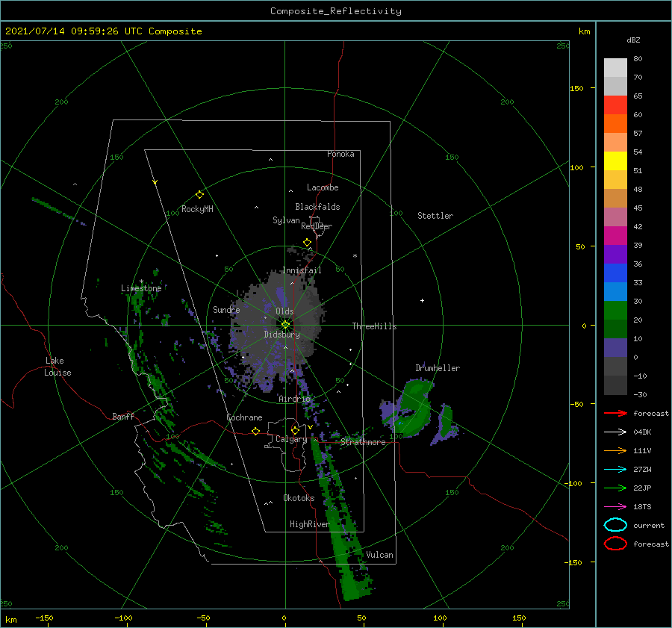Select the orange 111V arrow icon
This screenshot has height=628, width=672.
[x=615, y=450]
